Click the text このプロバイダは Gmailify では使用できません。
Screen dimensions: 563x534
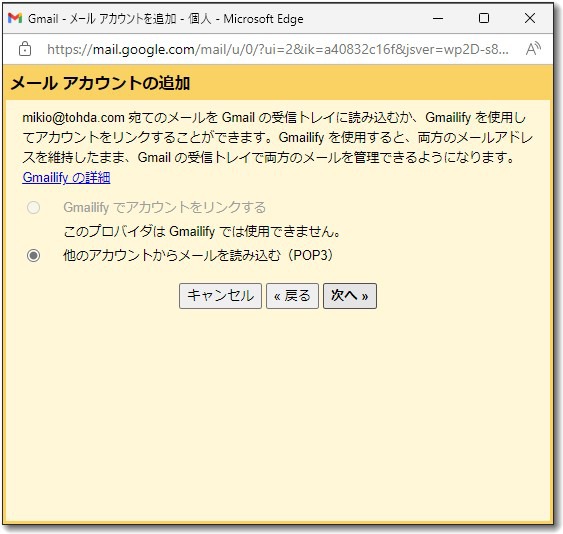point(202,232)
